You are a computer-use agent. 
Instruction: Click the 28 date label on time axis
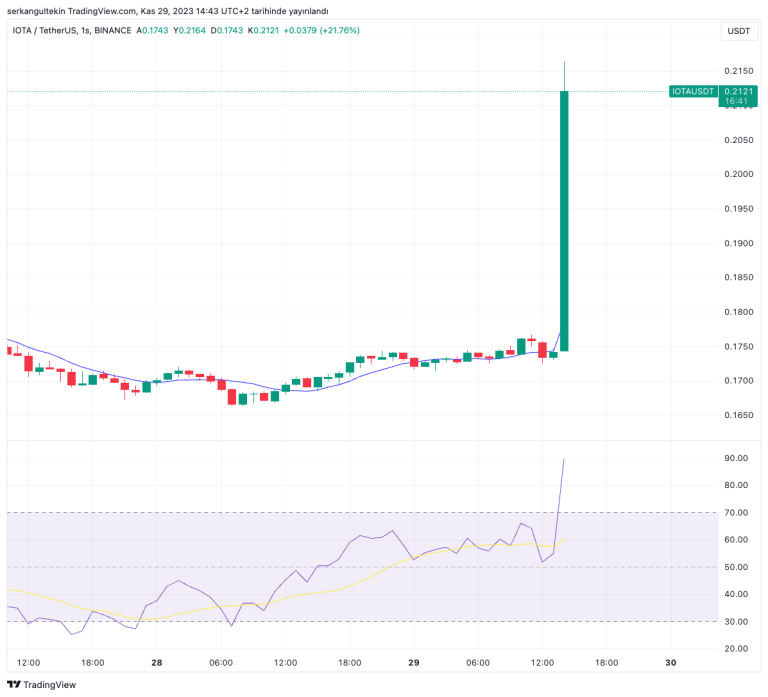tap(156, 662)
